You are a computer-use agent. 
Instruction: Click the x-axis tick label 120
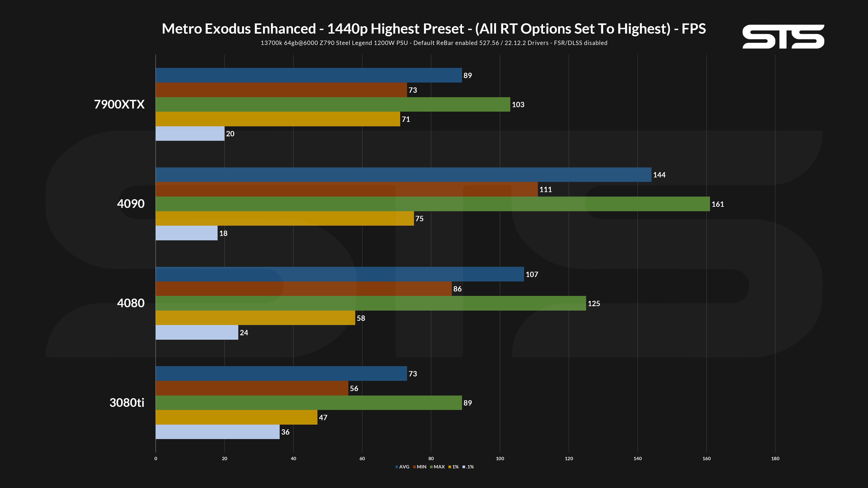569,458
